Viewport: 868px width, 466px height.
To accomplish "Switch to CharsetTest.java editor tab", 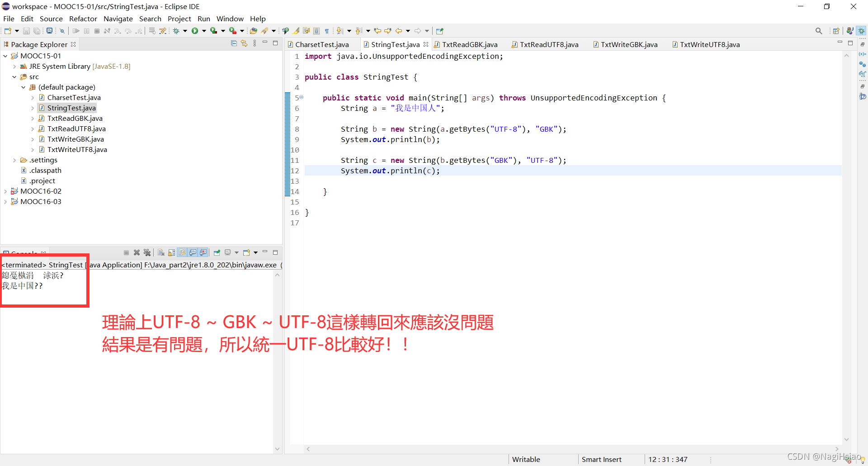I will 321,44.
